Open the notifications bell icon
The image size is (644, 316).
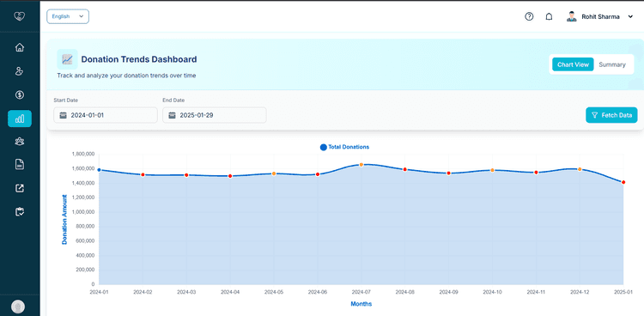pyautogui.click(x=549, y=17)
